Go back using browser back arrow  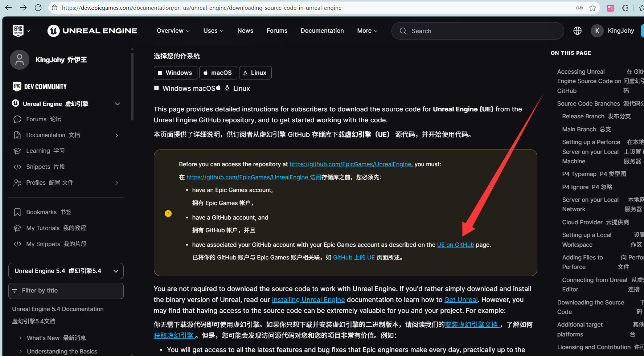coord(8,8)
